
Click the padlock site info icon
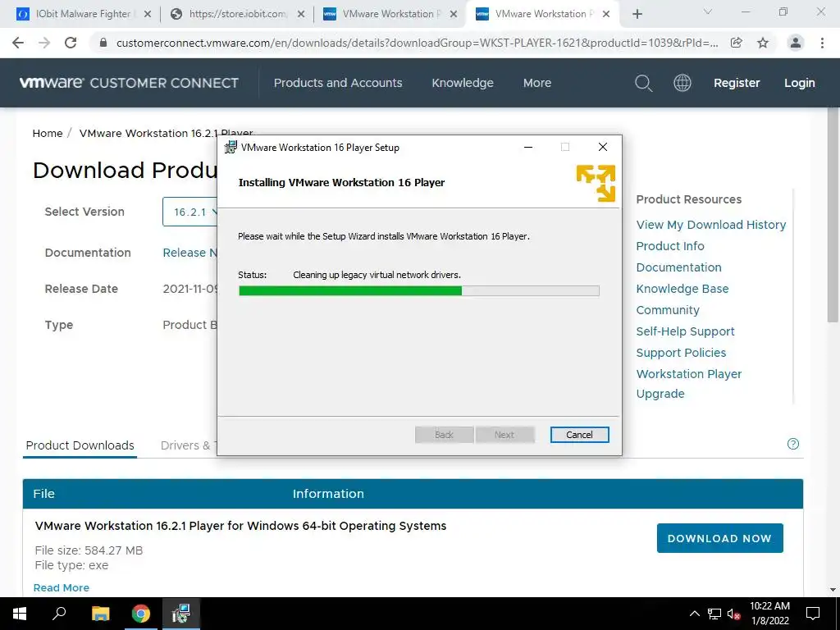click(103, 43)
